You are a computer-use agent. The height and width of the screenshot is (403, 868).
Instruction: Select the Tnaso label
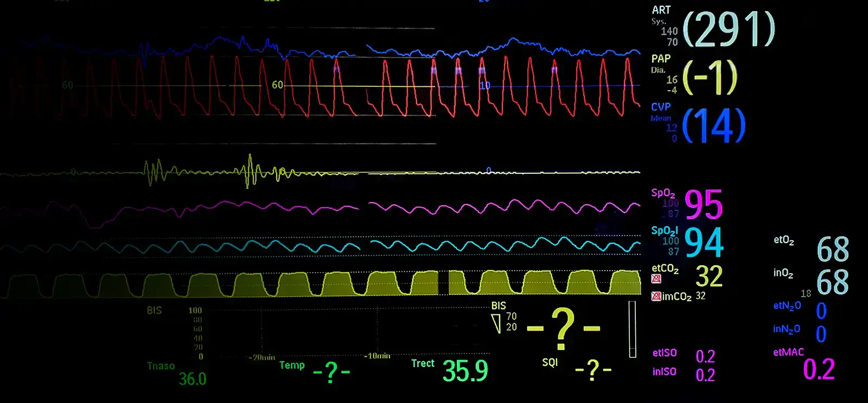tap(161, 366)
